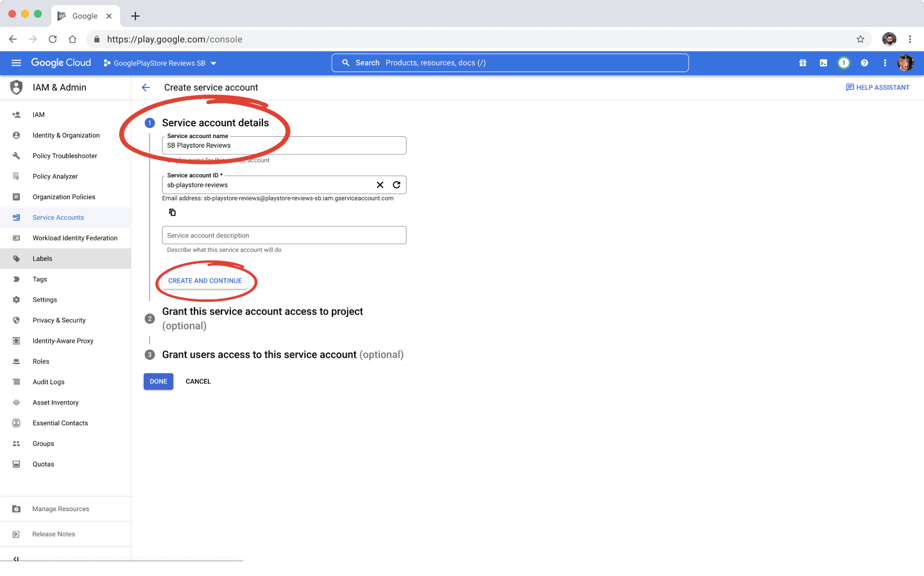Open the hamburger navigation menu
This screenshot has height=576, width=924.
(x=17, y=63)
